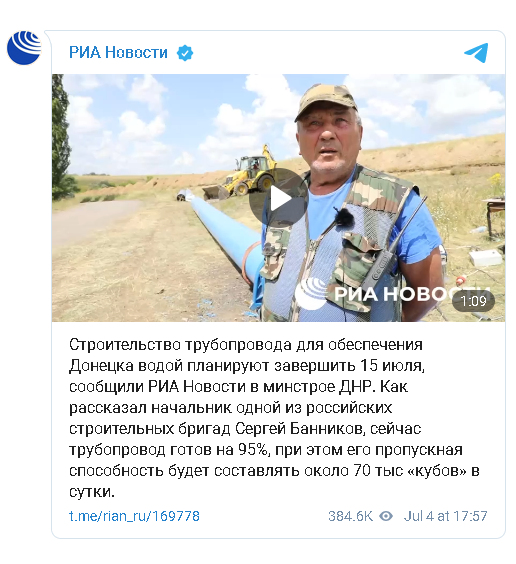Open the Telegram paper plane icon

click(x=476, y=53)
